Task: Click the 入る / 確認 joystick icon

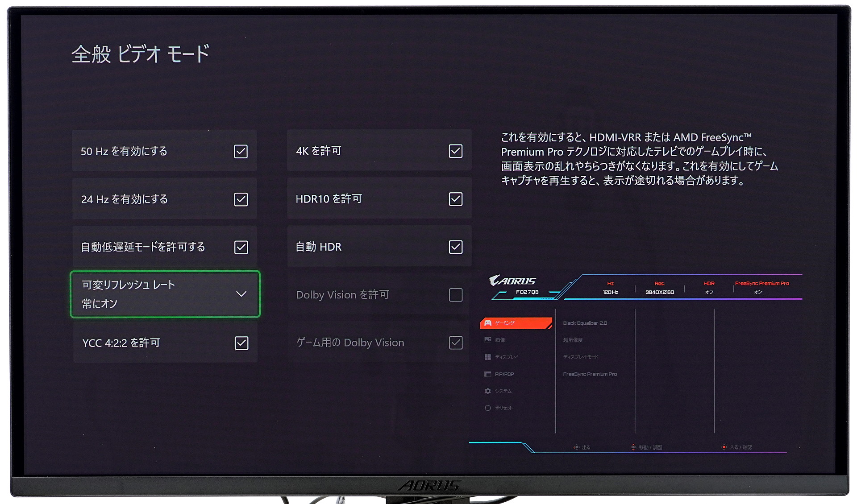Action: pos(724,447)
